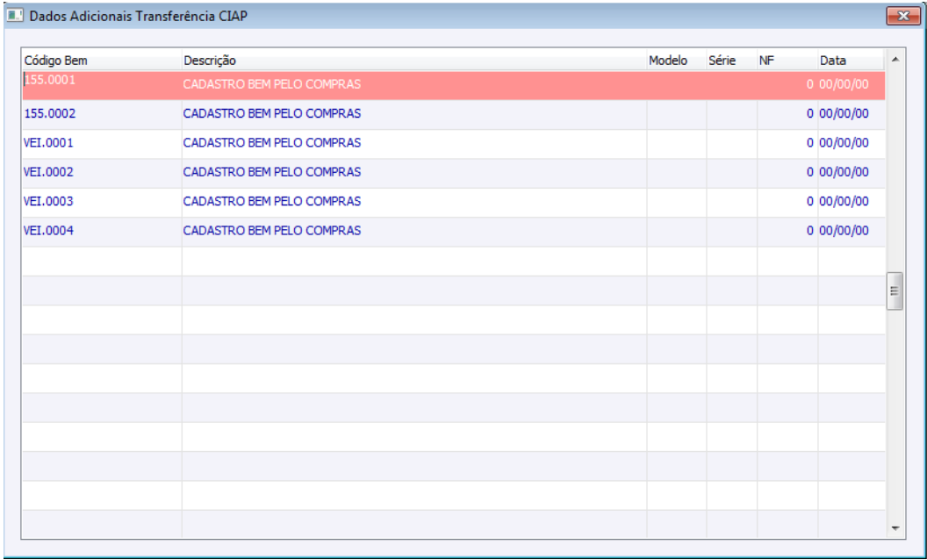Select code cell VEI.0002
The width and height of the screenshot is (927, 560).
pyautogui.click(x=102, y=173)
